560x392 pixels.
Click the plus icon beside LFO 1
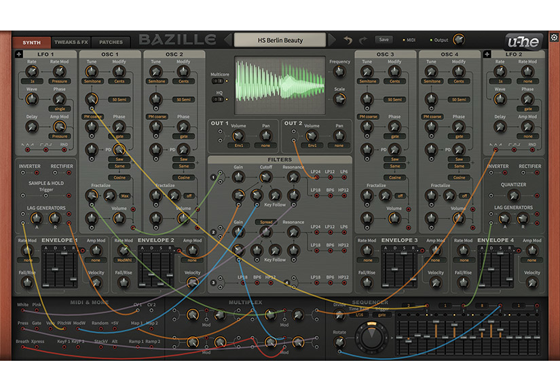pos(19,54)
